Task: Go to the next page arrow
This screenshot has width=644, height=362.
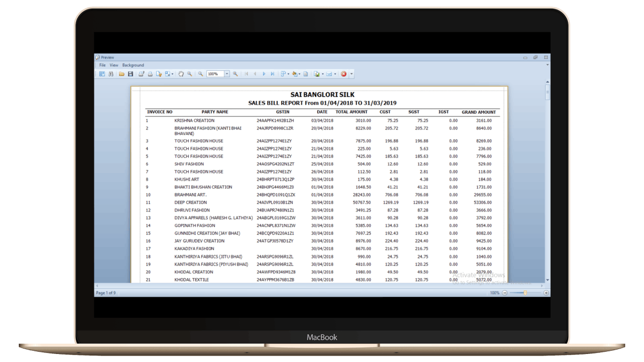Action: pos(264,74)
